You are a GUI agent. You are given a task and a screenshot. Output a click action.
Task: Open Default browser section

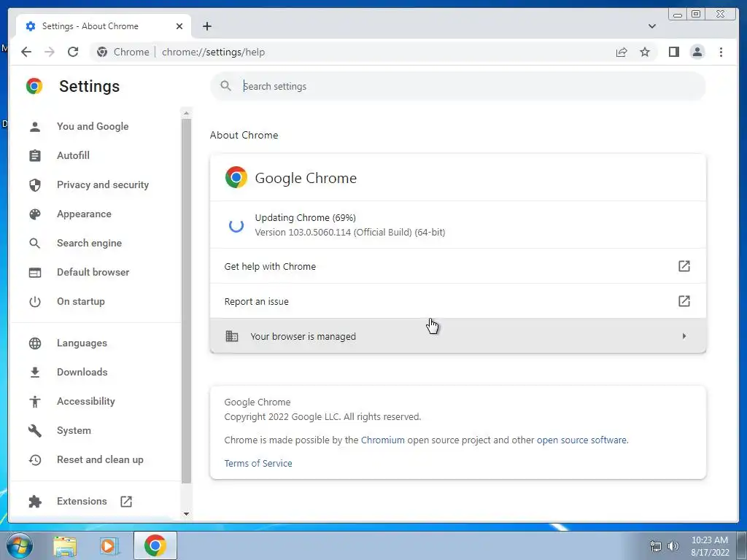point(93,273)
